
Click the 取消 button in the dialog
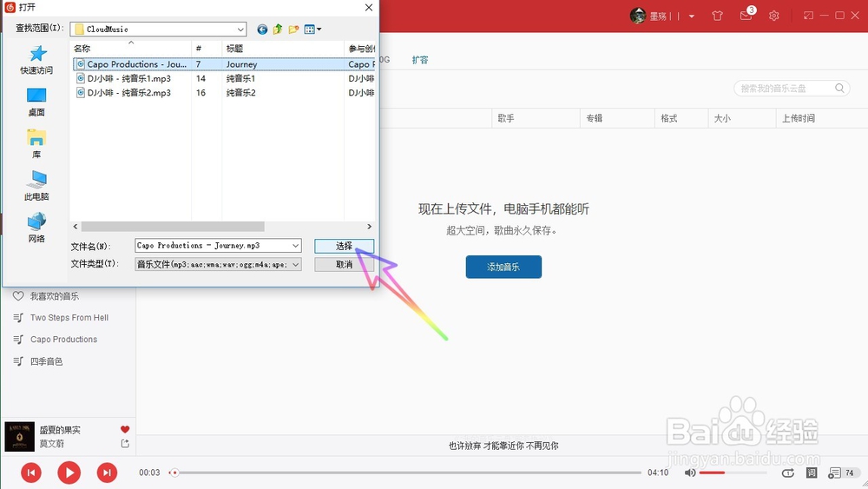pyautogui.click(x=344, y=265)
